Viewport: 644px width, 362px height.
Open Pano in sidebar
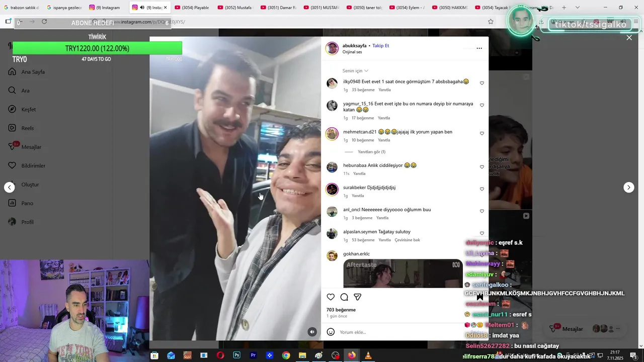coord(21,203)
